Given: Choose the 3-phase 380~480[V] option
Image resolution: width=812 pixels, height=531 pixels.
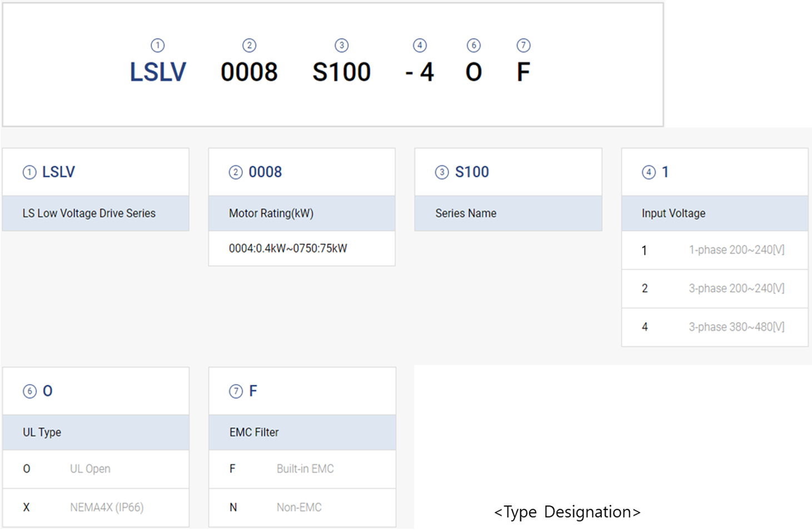Looking at the screenshot, I should 714,327.
